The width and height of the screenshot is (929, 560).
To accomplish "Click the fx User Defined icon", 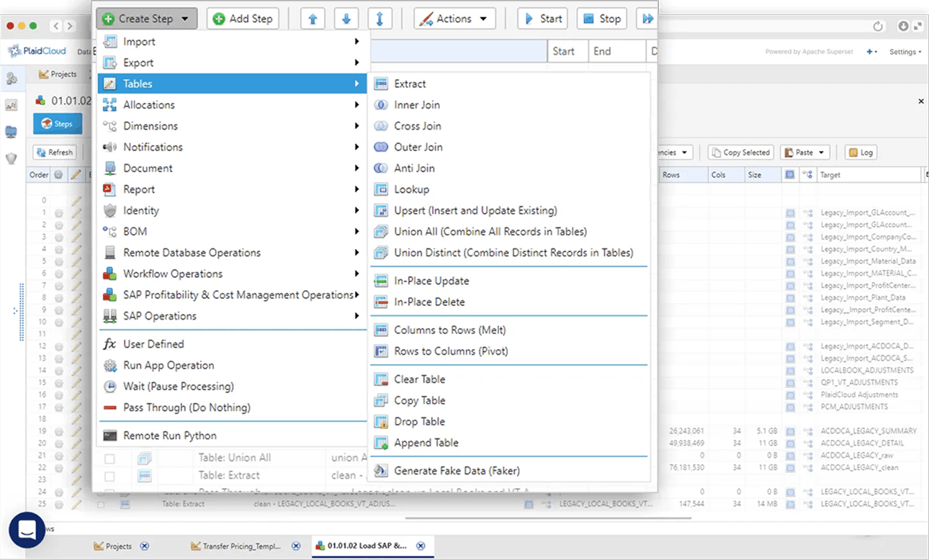I will point(109,344).
